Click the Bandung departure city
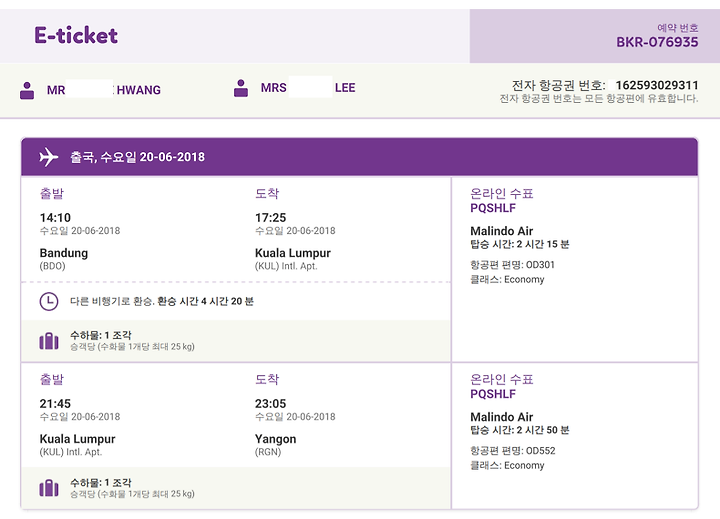The height and width of the screenshot is (519, 720). [64, 253]
